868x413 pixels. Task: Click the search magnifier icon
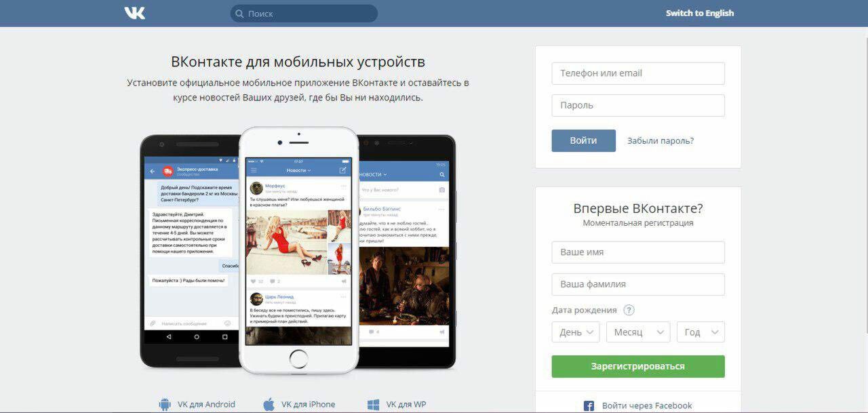tap(239, 14)
